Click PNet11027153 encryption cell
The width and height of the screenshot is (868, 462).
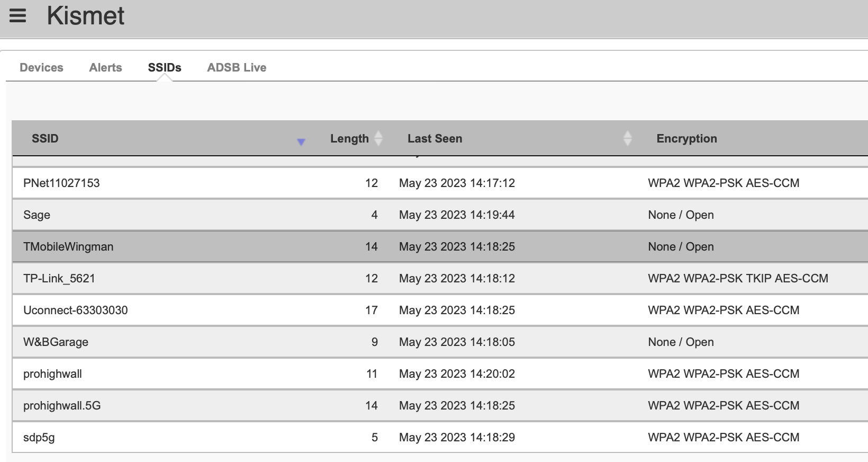coord(724,183)
